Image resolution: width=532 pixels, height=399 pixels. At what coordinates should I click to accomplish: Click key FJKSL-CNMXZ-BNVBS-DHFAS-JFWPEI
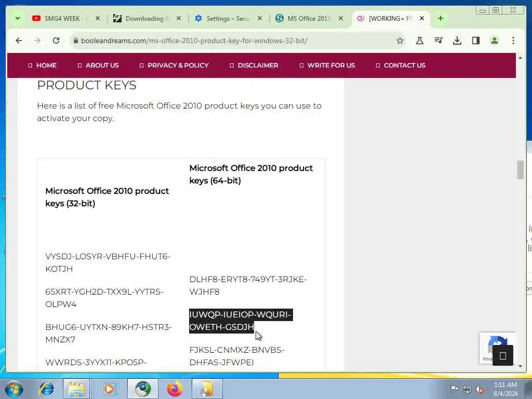point(237,356)
